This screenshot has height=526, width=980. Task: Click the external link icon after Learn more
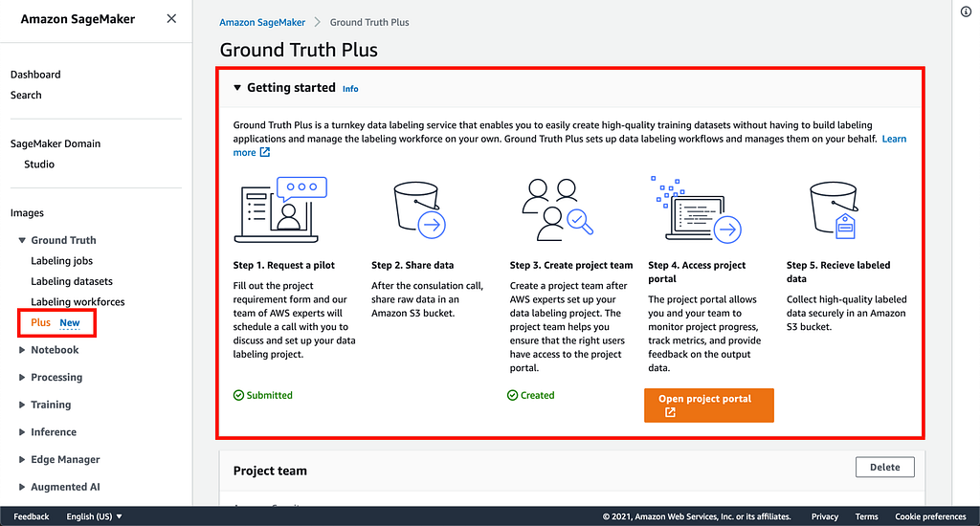click(x=265, y=152)
